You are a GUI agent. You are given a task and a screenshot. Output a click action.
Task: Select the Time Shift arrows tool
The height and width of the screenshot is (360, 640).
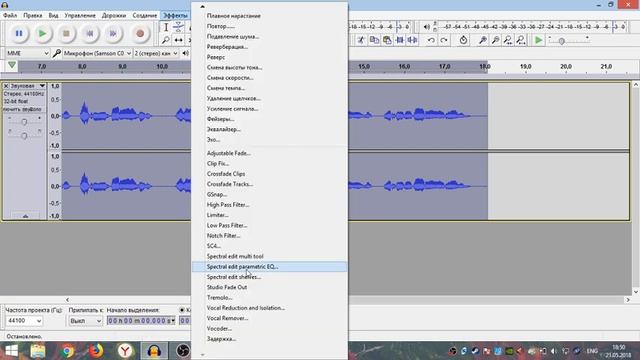tap(178, 40)
